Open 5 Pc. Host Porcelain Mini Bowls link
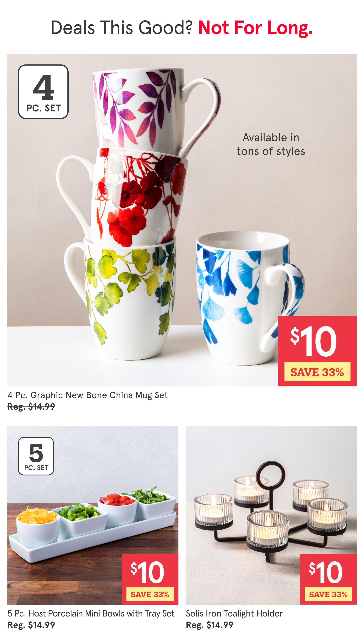 point(91,613)
